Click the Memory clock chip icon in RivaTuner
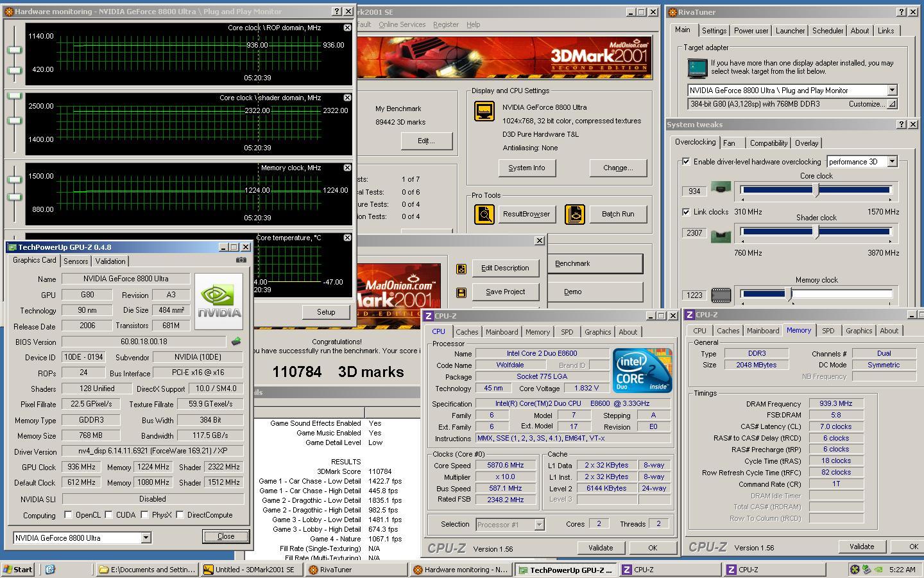The height and width of the screenshot is (578, 924). [721, 295]
